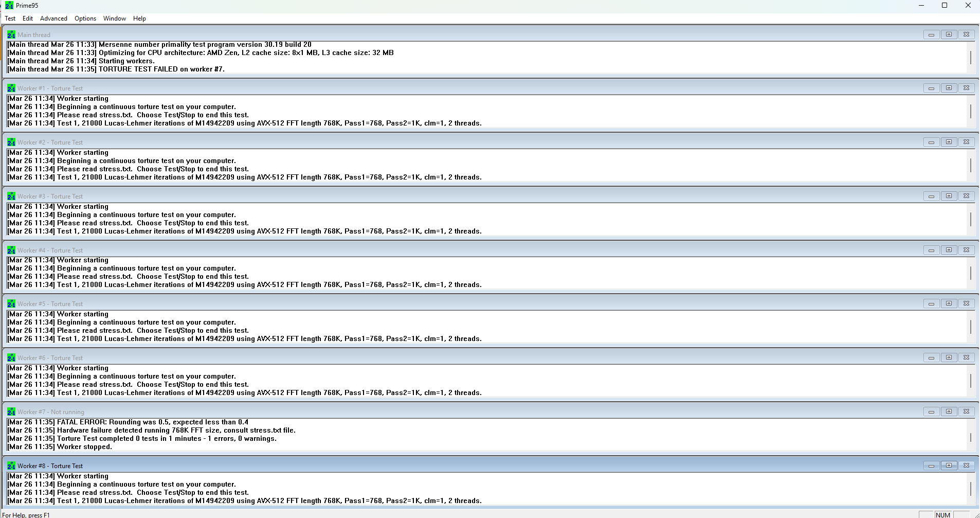Click the Main thread pane scrollbar
This screenshot has width=980, height=518.
[971, 57]
